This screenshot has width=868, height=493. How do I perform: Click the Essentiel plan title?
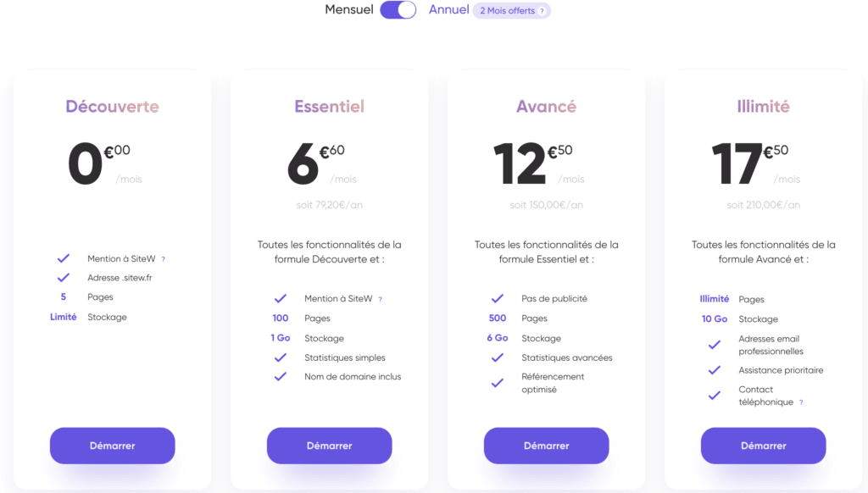329,107
